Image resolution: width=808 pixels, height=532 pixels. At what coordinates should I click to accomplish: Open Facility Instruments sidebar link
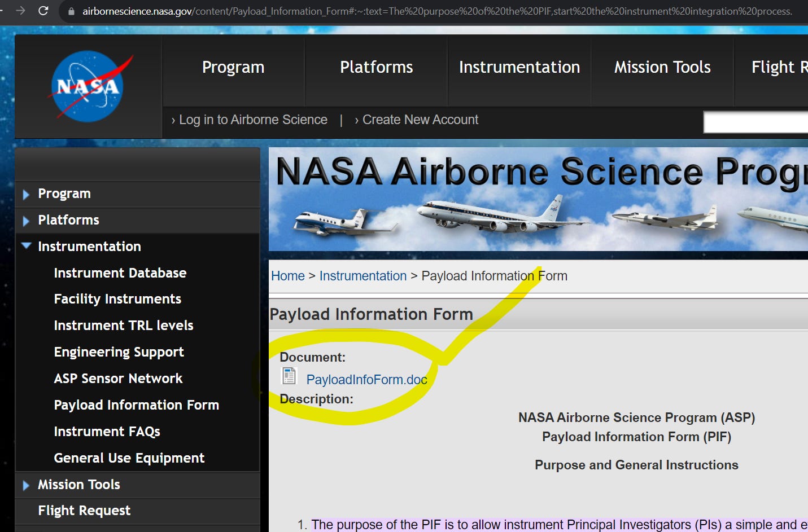pos(117,299)
